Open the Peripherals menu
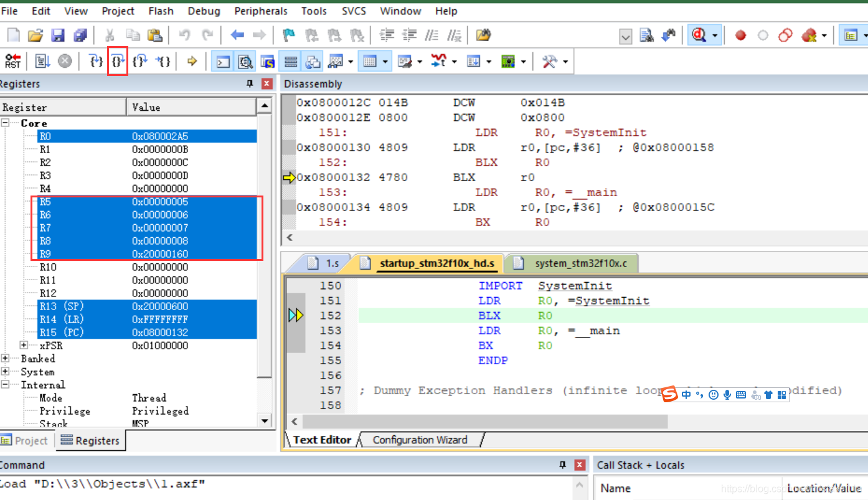The height and width of the screenshot is (500, 868). pos(261,11)
